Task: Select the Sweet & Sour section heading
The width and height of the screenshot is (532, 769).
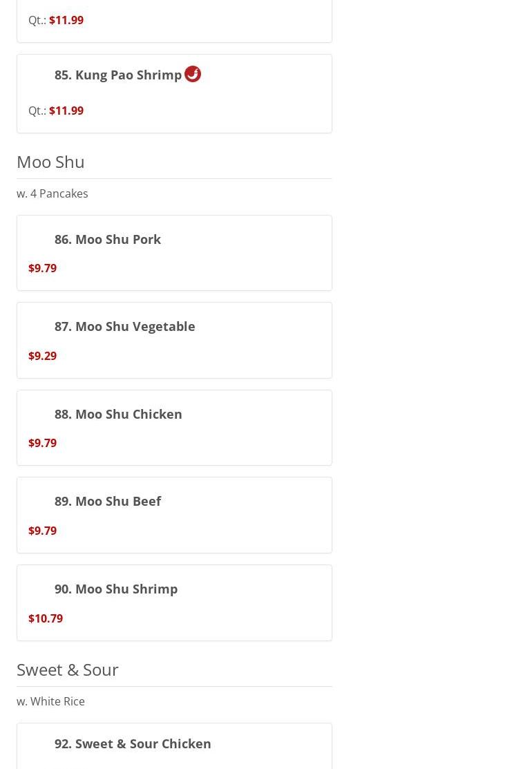Action: click(x=68, y=670)
